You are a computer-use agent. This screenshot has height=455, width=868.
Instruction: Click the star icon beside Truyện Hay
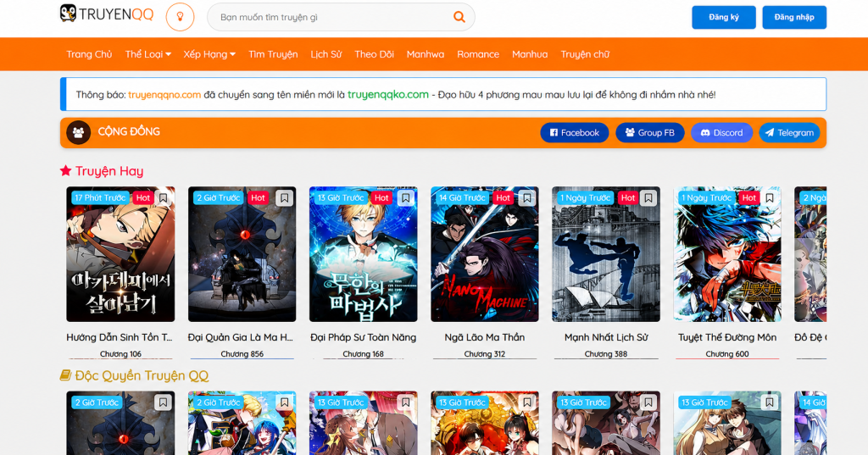(66, 170)
